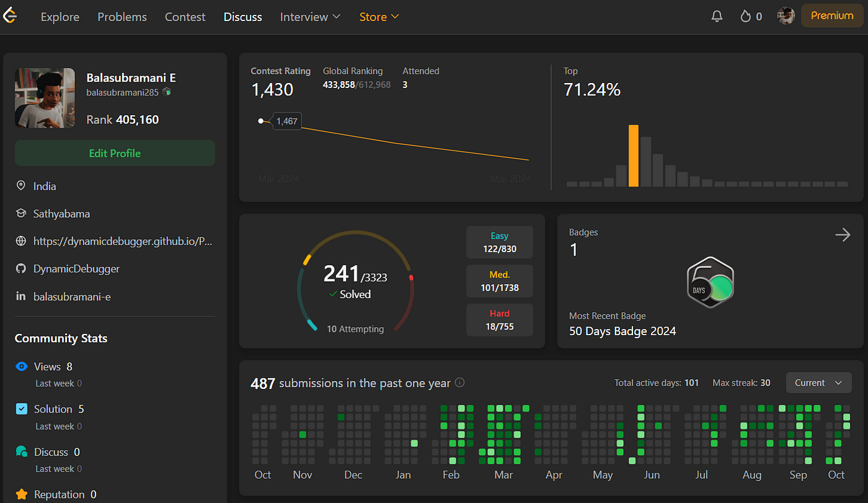Click the streak flame icon
Viewport: 868px width, 503px height.
pos(745,16)
